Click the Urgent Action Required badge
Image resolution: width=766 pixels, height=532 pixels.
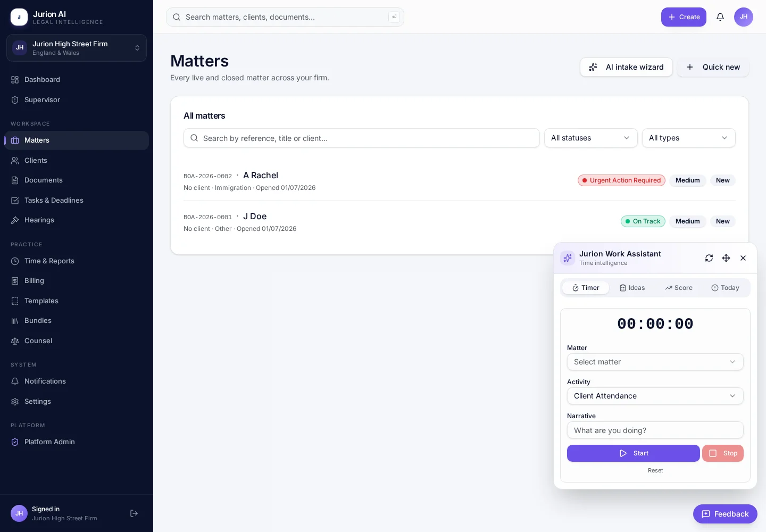coord(621,180)
